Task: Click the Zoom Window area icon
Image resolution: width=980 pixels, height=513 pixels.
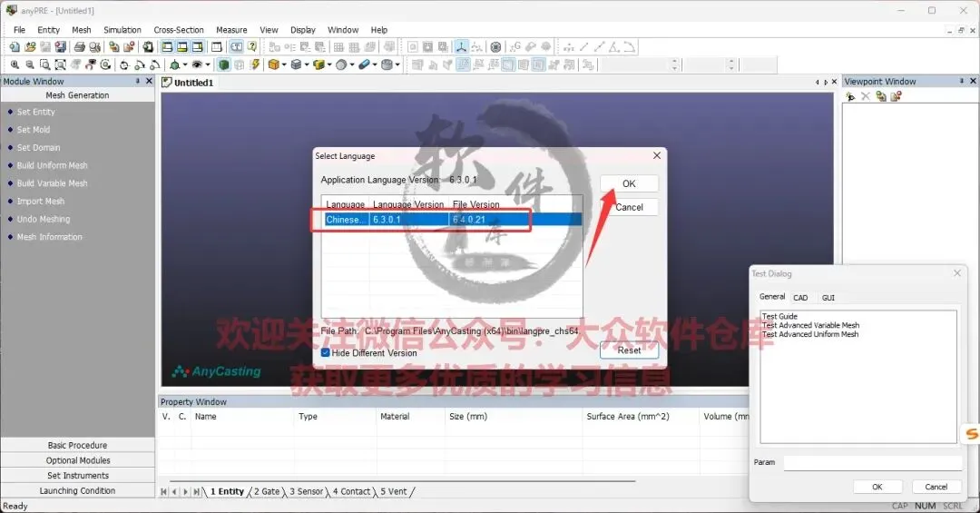Action: (x=45, y=64)
